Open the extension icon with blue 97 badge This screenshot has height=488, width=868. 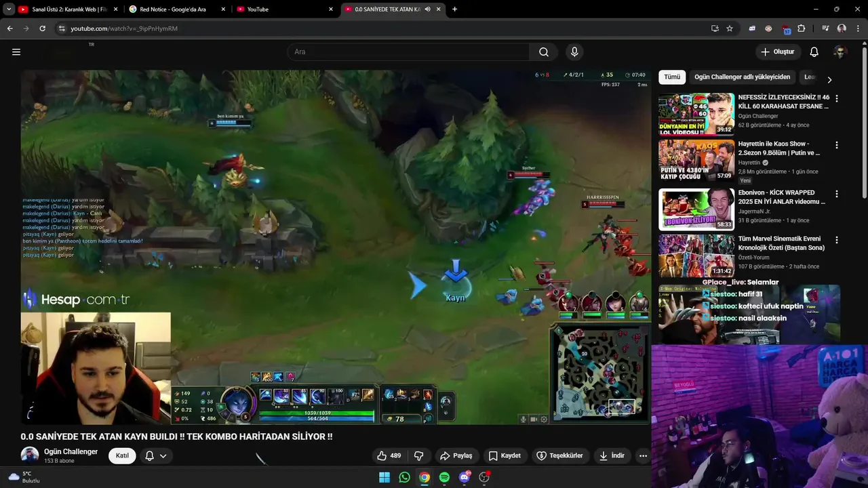tap(786, 28)
